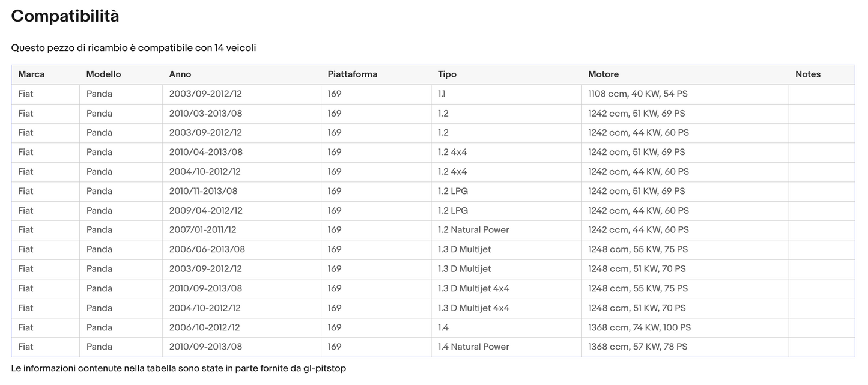Click the gl-pitstop data source footer text
This screenshot has height=385, width=868.
[x=178, y=368]
